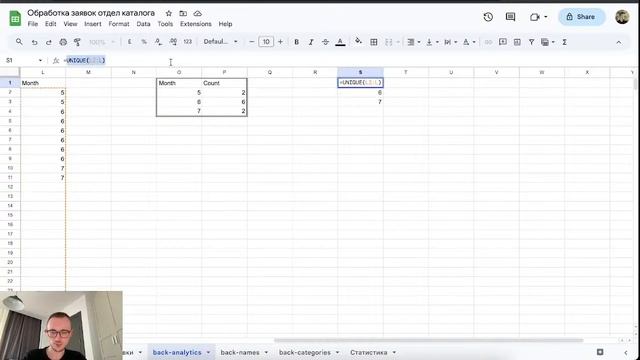Open the text rotation dropdown
This screenshot has width=640, height=360.
tap(469, 42)
